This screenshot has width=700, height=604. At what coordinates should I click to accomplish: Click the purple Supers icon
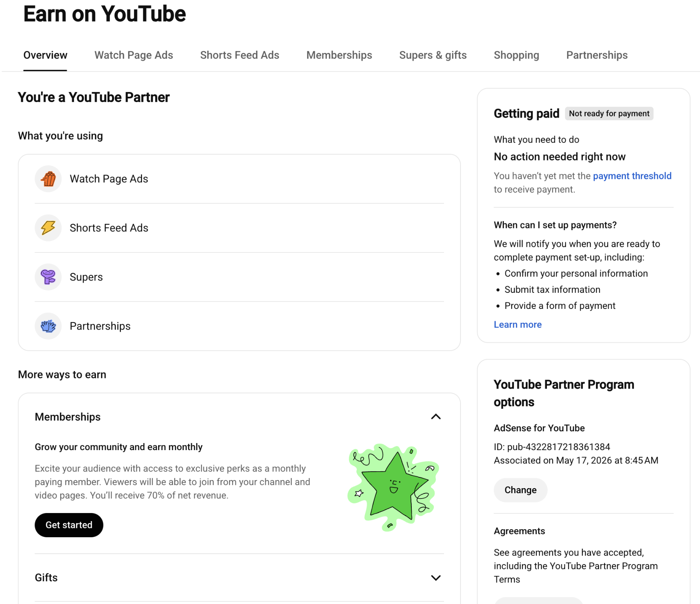pos(48,277)
